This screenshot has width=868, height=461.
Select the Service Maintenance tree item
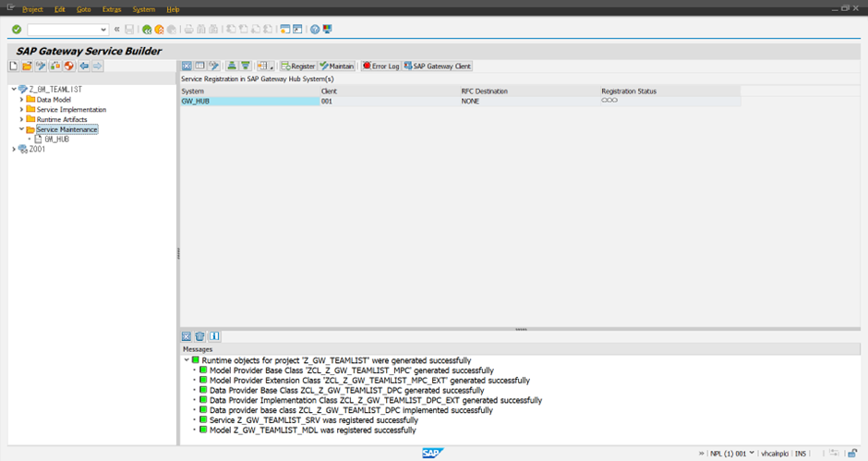[x=67, y=129]
